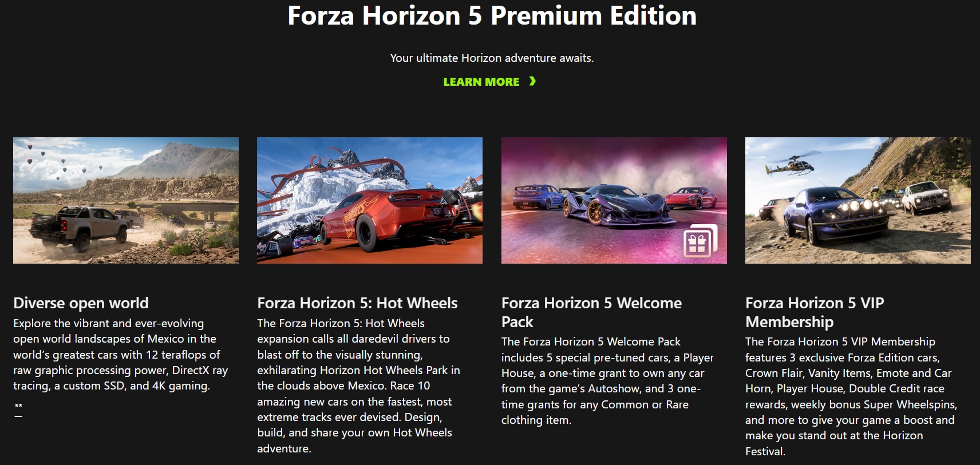980x465 pixels.
Task: Open the Hot Wheels orange Camaro image
Action: pyautogui.click(x=370, y=200)
